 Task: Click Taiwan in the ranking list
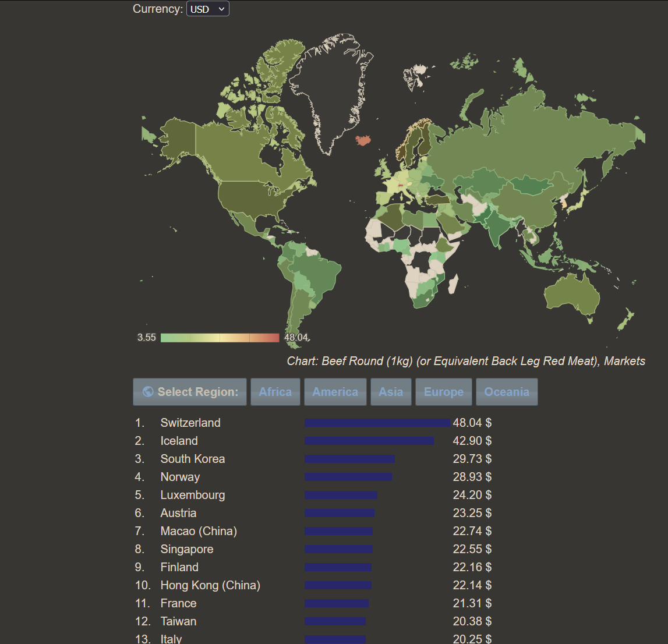click(179, 621)
